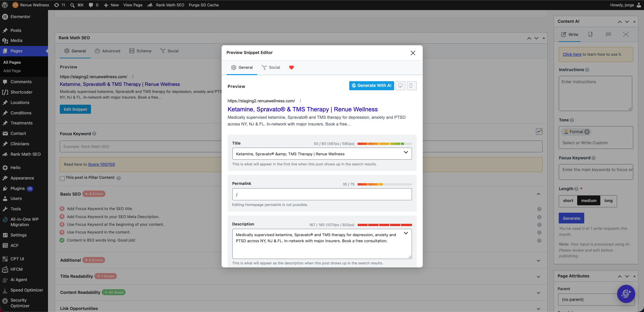Close the Preview Snippet Editor dialog
This screenshot has width=644, height=312.
(x=413, y=53)
